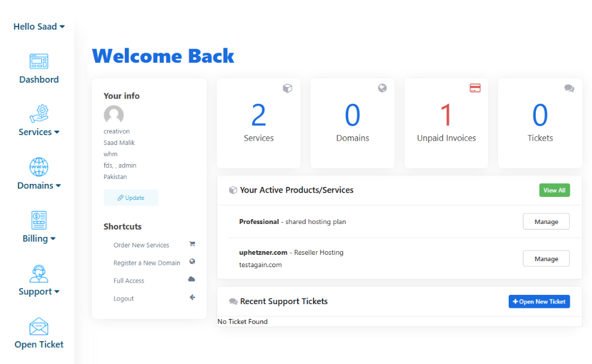Screen dimensions: 592x364
Task: Select the cart icon beside Order New Services
Action: [x=192, y=245]
